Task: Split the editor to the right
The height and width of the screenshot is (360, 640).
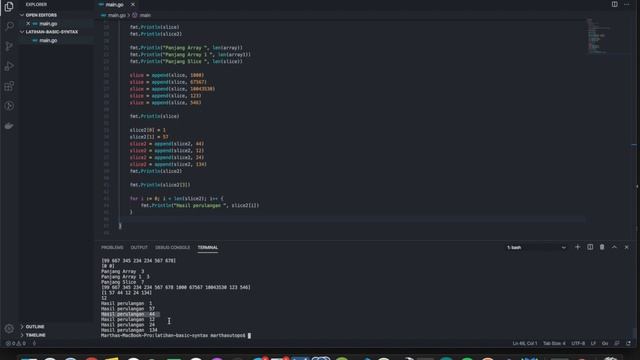Action: click(614, 4)
